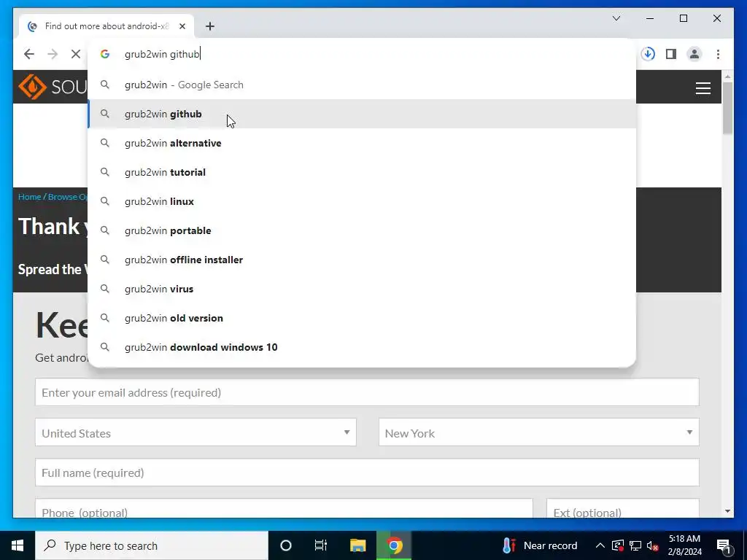Choose suggestion grub2win github
The width and height of the screenshot is (747, 560).
click(362, 114)
